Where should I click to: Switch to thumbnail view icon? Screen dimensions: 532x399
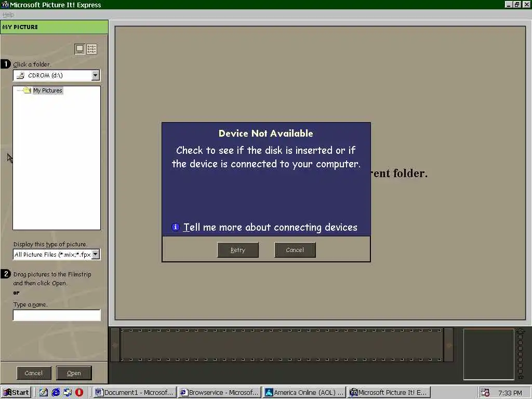point(79,49)
